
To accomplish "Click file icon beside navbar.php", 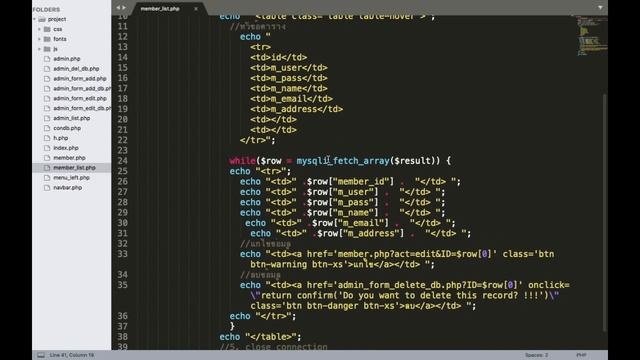I will 47,188.
